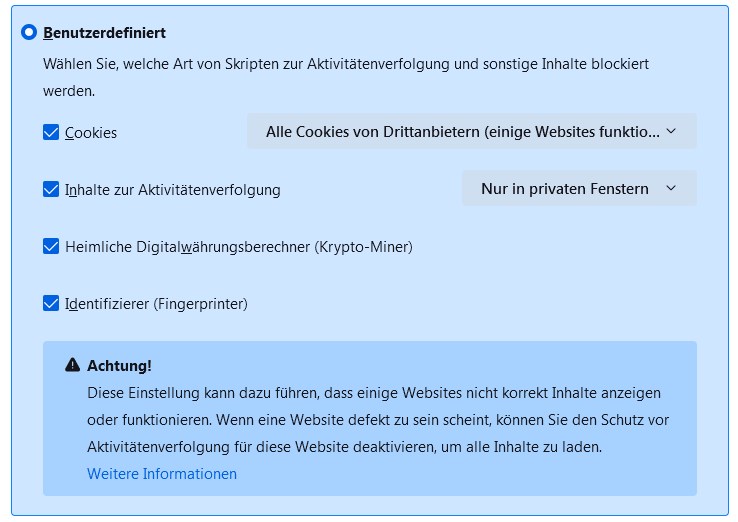Click the chevron on the Cookies dropdown
This screenshot has width=738, height=522.
(671, 131)
